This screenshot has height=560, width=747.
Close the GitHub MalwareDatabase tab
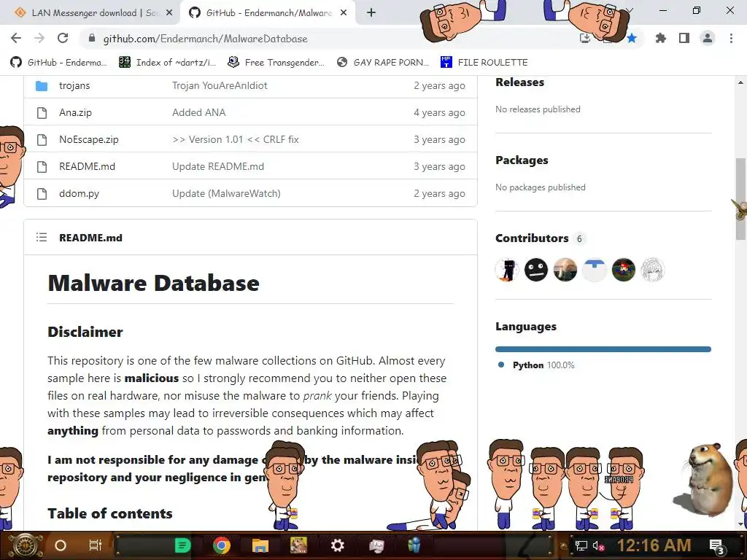pyautogui.click(x=344, y=13)
